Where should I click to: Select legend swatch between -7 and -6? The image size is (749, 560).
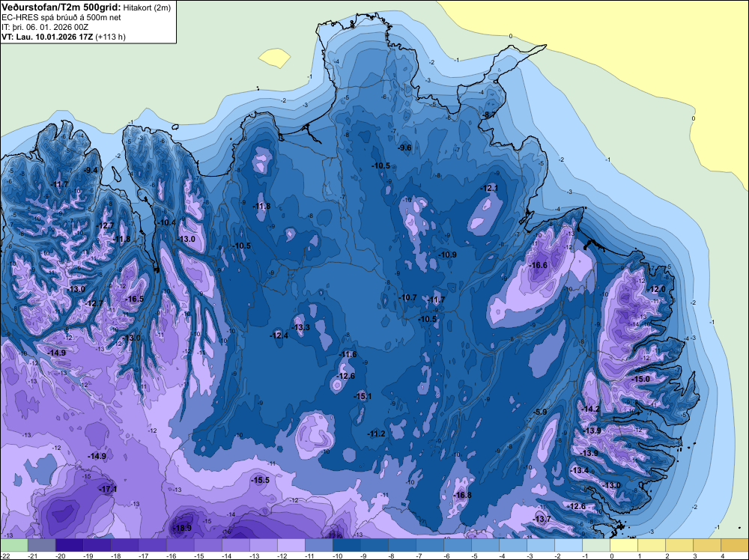tap(429, 545)
